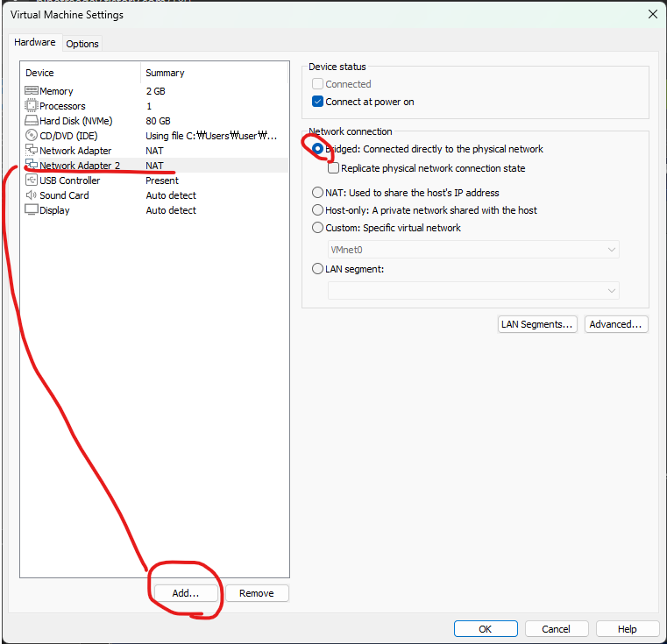This screenshot has height=644, width=667.
Task: Select the Display device row
Action: pyautogui.click(x=156, y=209)
